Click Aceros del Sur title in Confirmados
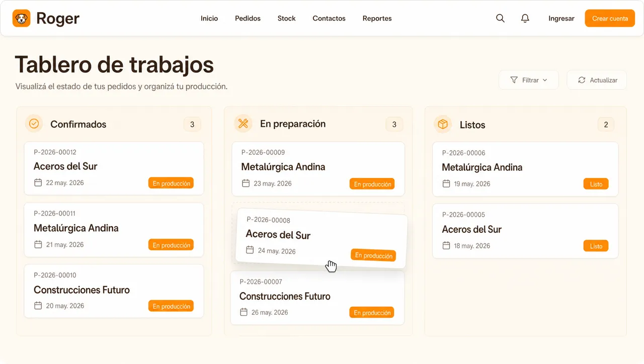The width and height of the screenshot is (644, 364). point(65,166)
